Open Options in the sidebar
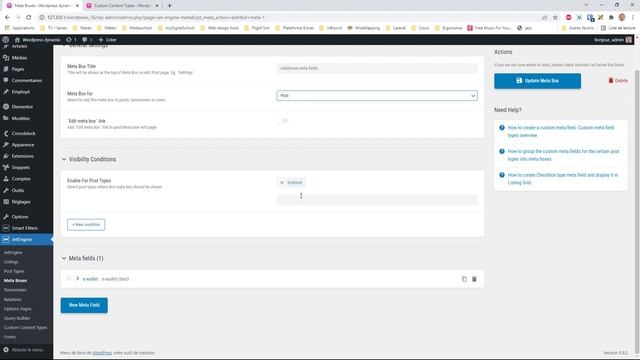This screenshot has height=360, width=640. (20, 216)
